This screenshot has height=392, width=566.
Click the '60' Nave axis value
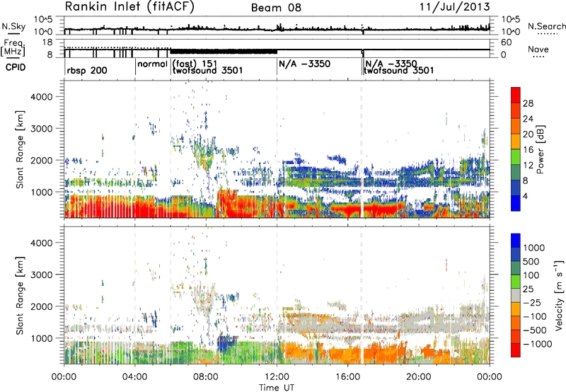point(507,42)
